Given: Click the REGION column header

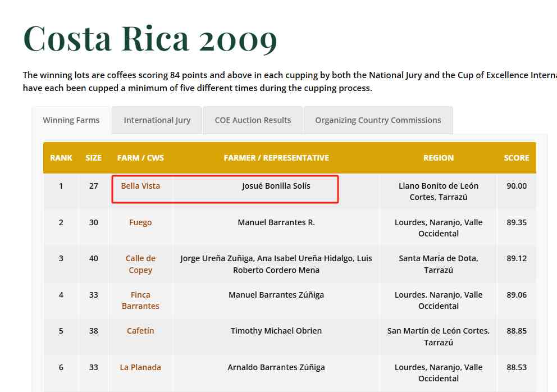Looking at the screenshot, I should (x=439, y=158).
